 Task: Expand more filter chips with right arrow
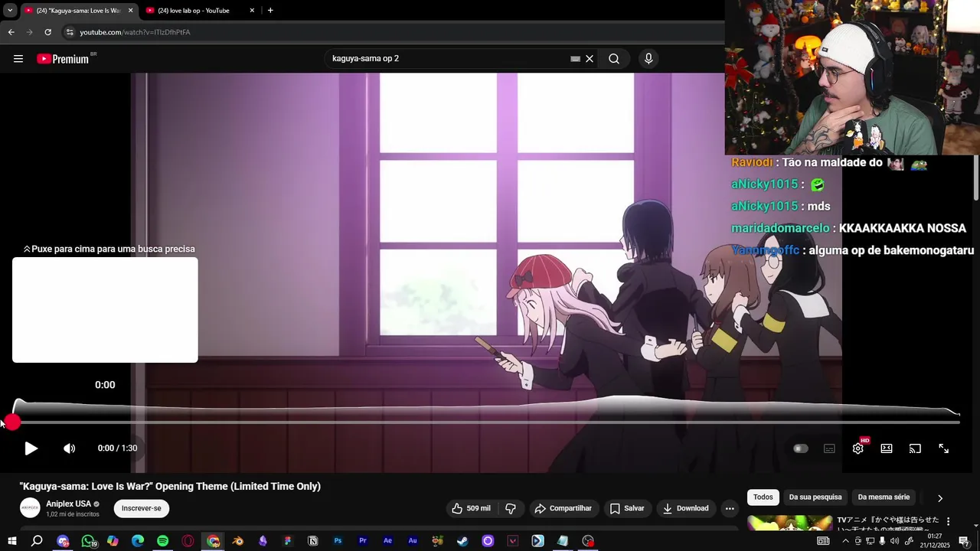(x=940, y=498)
